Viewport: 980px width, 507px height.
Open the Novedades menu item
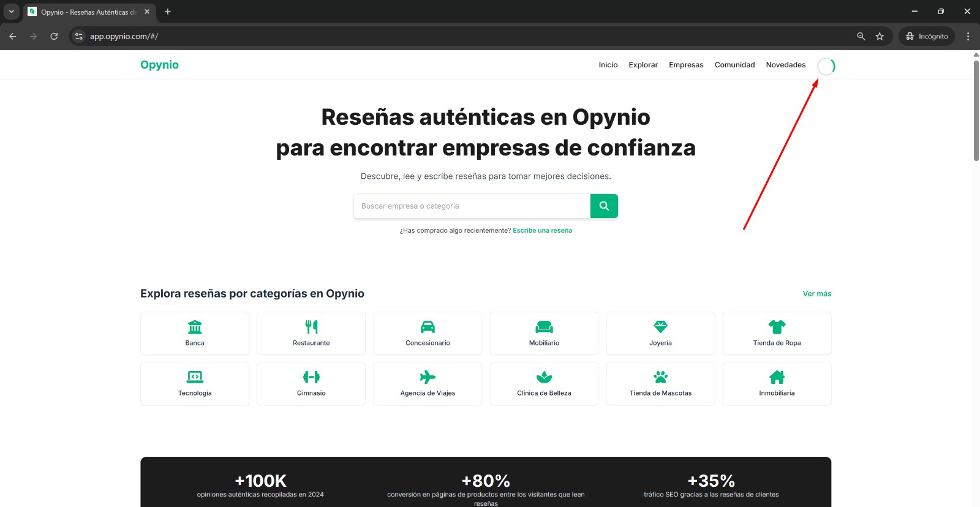(x=786, y=65)
